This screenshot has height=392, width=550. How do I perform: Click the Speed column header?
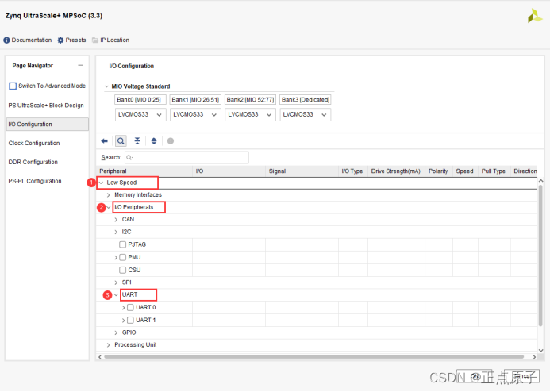point(465,171)
